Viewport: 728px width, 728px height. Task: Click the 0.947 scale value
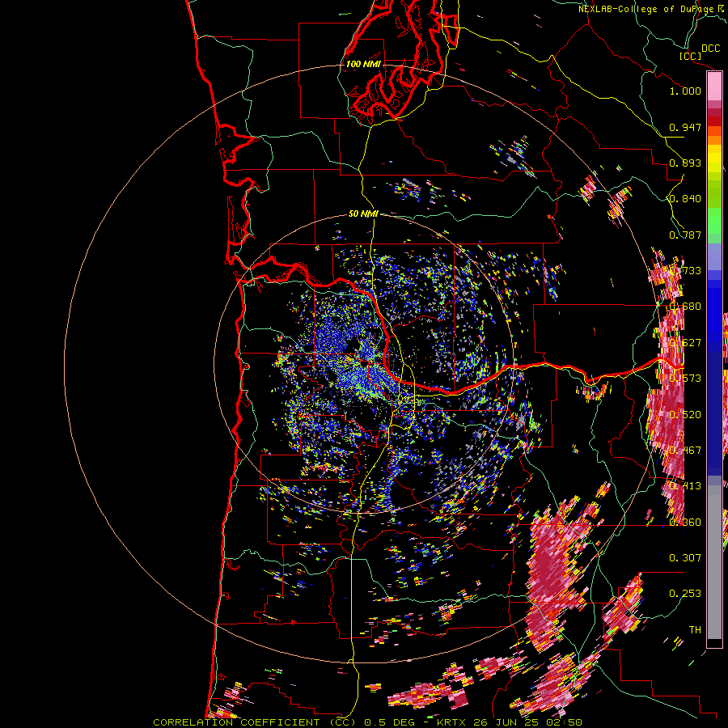(685, 127)
